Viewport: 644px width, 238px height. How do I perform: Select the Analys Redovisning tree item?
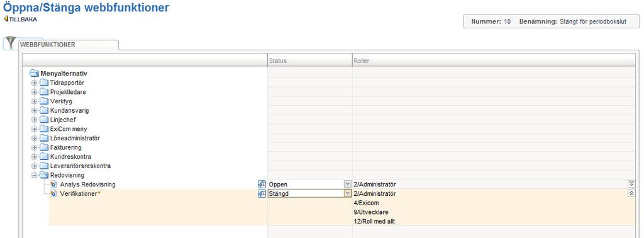click(x=87, y=184)
